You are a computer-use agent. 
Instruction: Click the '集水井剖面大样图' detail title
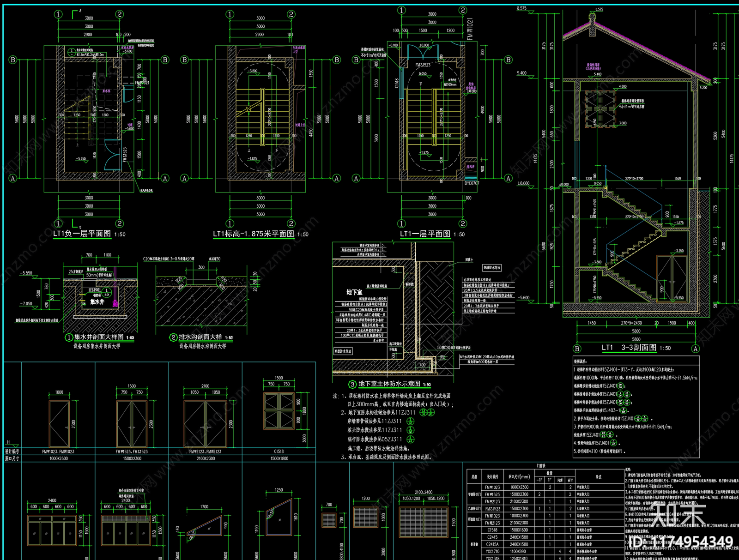point(99,337)
